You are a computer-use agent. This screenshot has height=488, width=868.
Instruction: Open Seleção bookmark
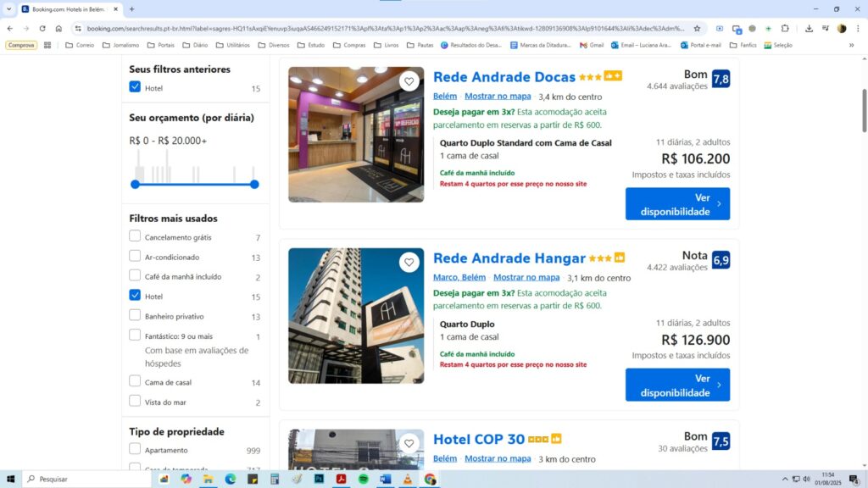tap(778, 46)
